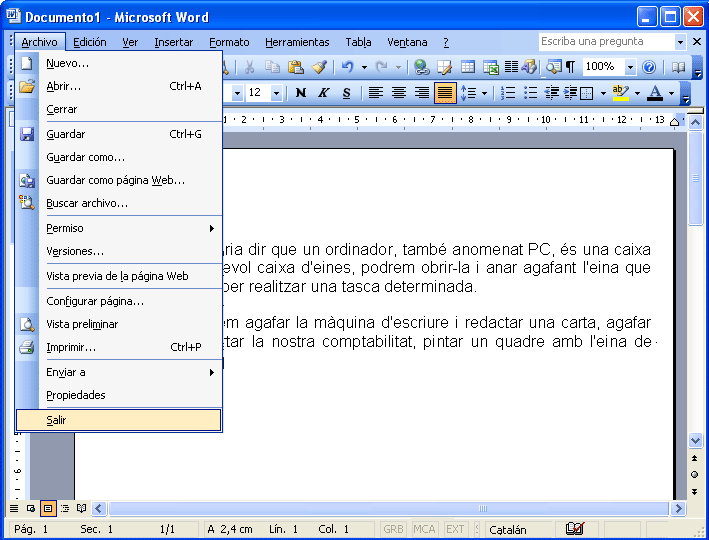709x540 pixels.
Task: Click the 'Escriba una pregunta' help box
Action: tap(606, 42)
